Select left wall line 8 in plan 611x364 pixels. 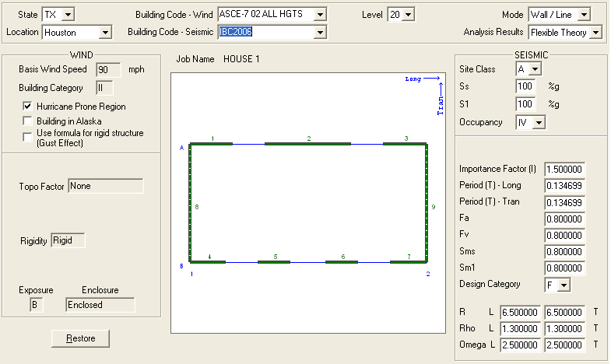tap(190, 206)
